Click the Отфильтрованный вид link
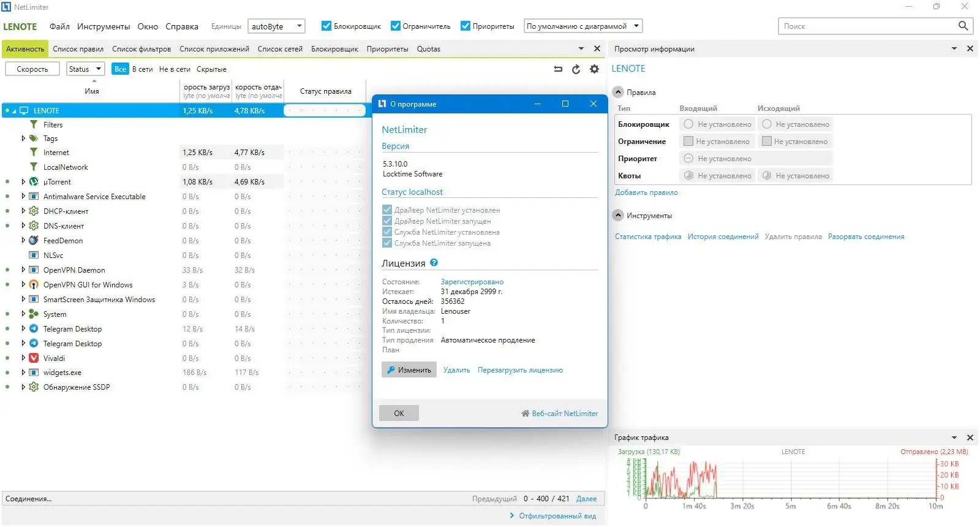Image resolution: width=980 pixels, height=527 pixels. pos(557,516)
